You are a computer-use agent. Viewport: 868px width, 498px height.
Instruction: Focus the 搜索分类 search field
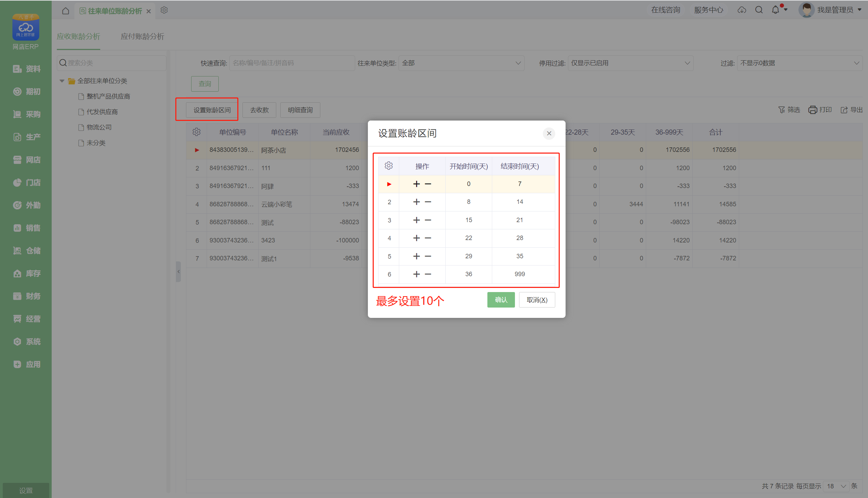pyautogui.click(x=112, y=63)
